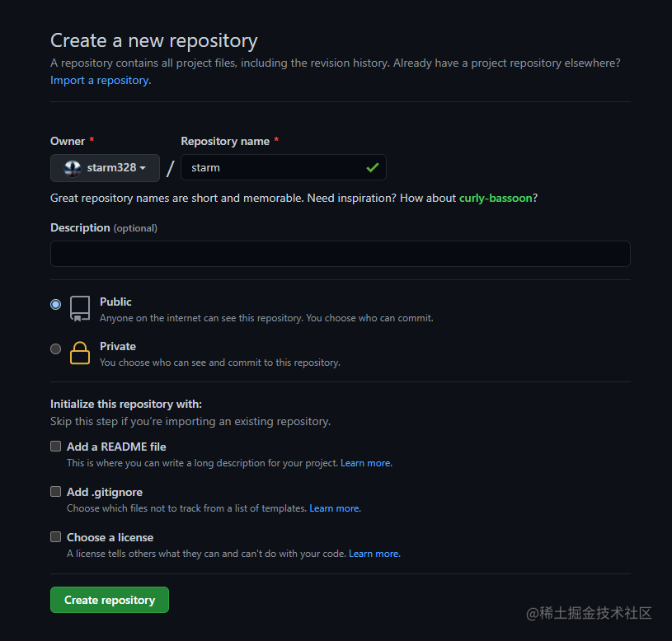Use the curly-bassoon name suggestion
The image size is (672, 641).
tap(496, 199)
